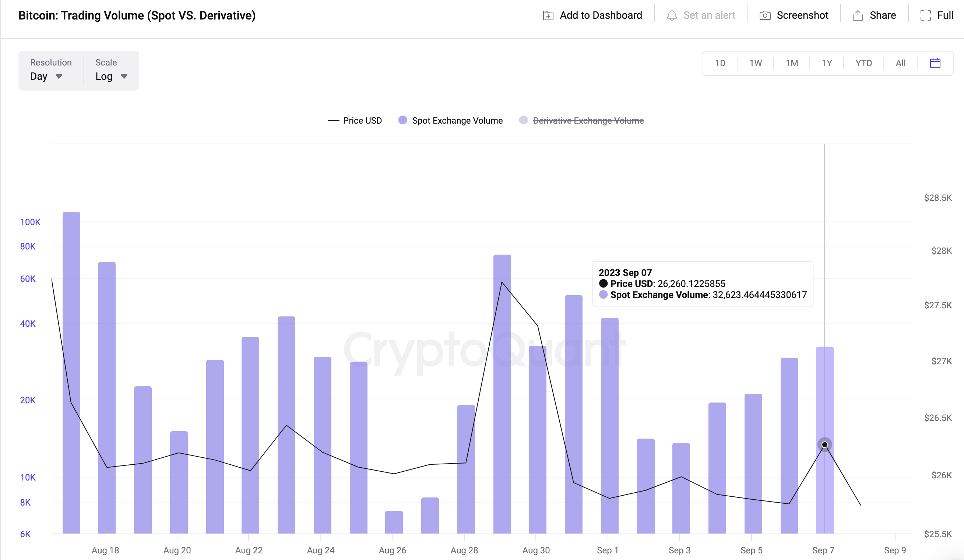Viewport: 964px width, 560px height.
Task: Click the Log scale dropdown arrow
Action: pyautogui.click(x=124, y=77)
